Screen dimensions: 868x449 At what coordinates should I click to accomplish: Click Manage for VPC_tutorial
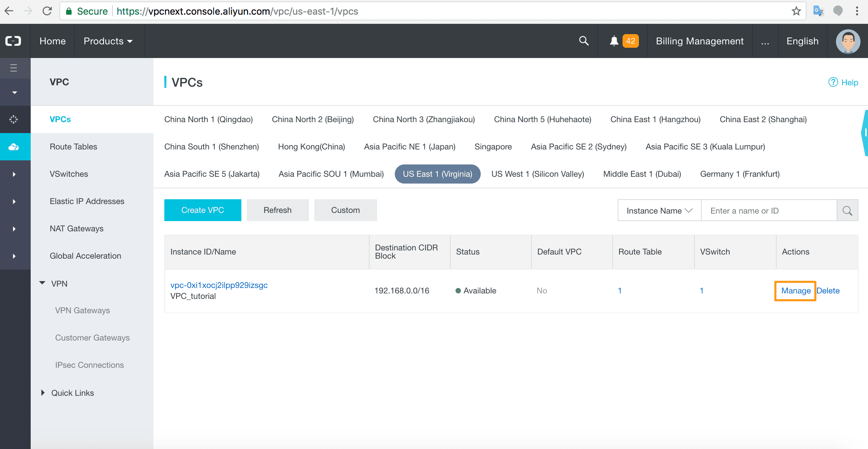point(796,291)
